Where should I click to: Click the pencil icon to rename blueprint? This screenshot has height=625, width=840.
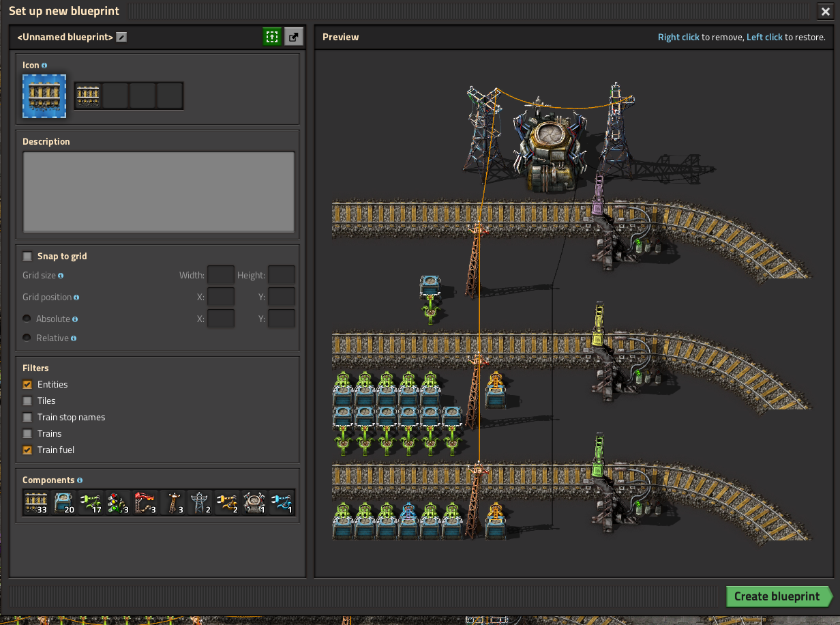(121, 37)
